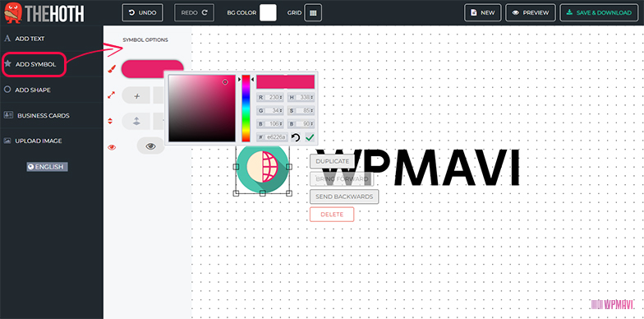The width and height of the screenshot is (644, 319).
Task: Open the ENGLISH language selector
Action: coord(48,166)
